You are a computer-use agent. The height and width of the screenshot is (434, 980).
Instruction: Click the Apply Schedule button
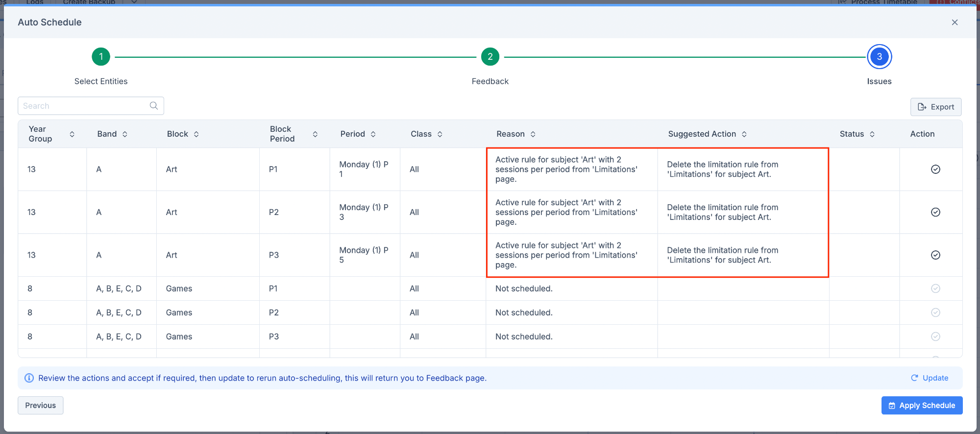point(922,406)
